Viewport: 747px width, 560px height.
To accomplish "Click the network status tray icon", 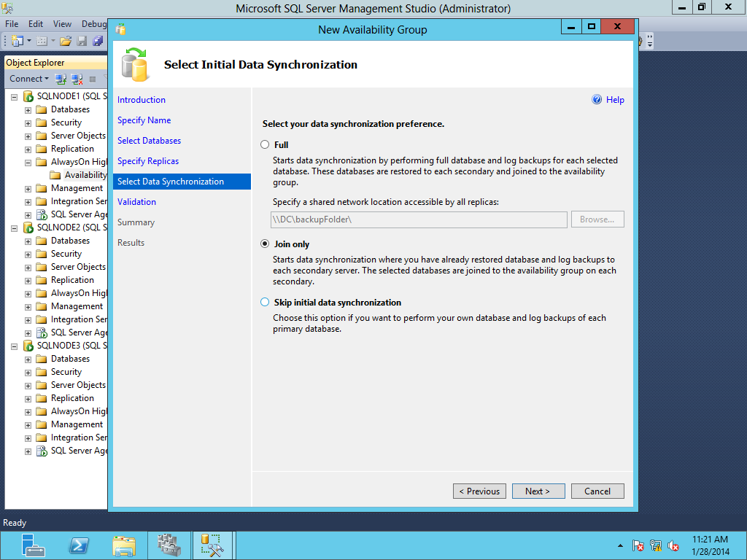I will (656, 545).
